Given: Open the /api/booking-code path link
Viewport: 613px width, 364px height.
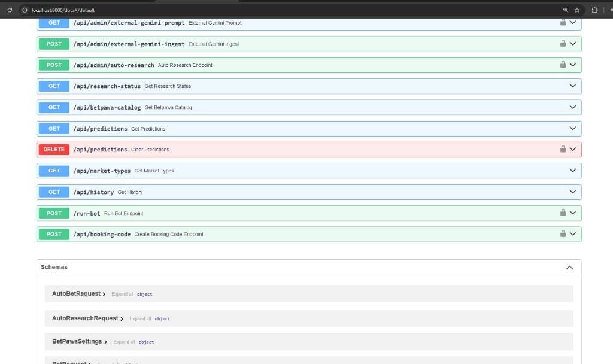Looking at the screenshot, I should tap(102, 234).
